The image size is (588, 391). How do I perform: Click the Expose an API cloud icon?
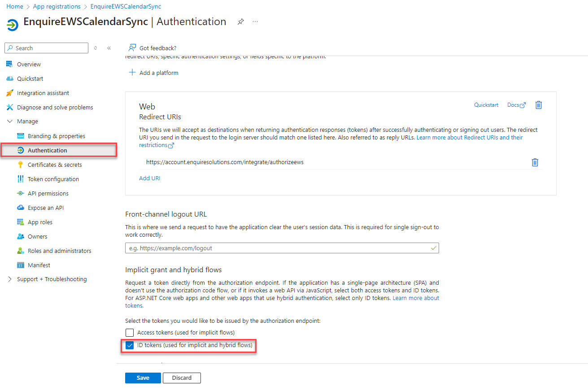click(20, 208)
